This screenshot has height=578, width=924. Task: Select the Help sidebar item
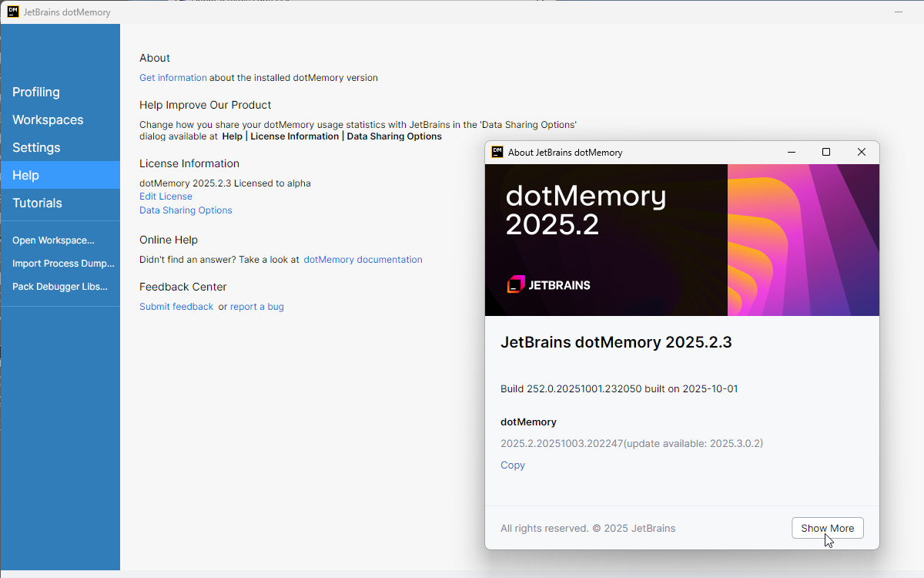pyautogui.click(x=25, y=176)
